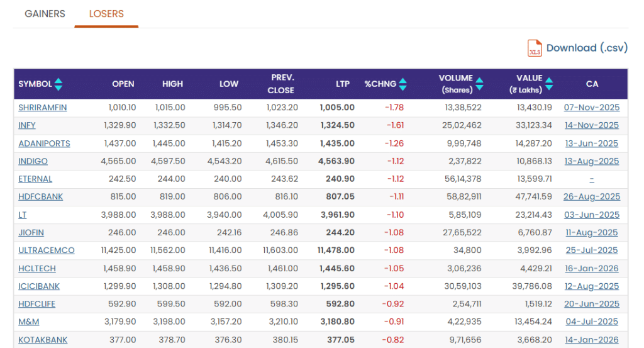Switch to the GAINERS tab
Screen dimensions: 644x348
point(45,14)
